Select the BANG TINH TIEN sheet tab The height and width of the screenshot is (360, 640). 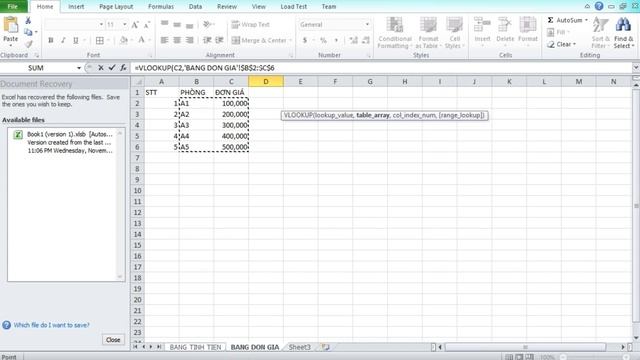195,347
